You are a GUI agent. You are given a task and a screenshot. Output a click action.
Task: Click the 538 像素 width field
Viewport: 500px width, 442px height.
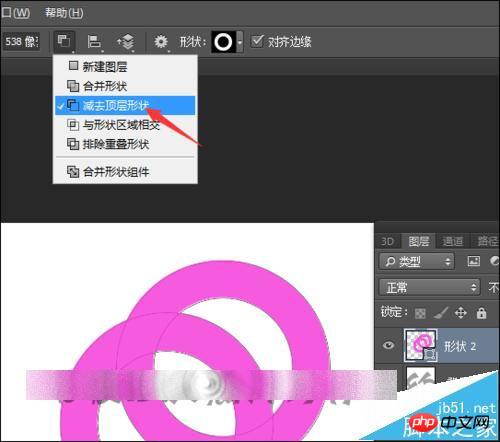point(21,42)
